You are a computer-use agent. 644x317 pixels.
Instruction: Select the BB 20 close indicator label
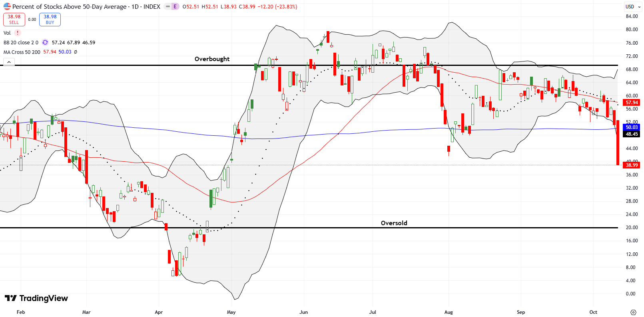21,42
